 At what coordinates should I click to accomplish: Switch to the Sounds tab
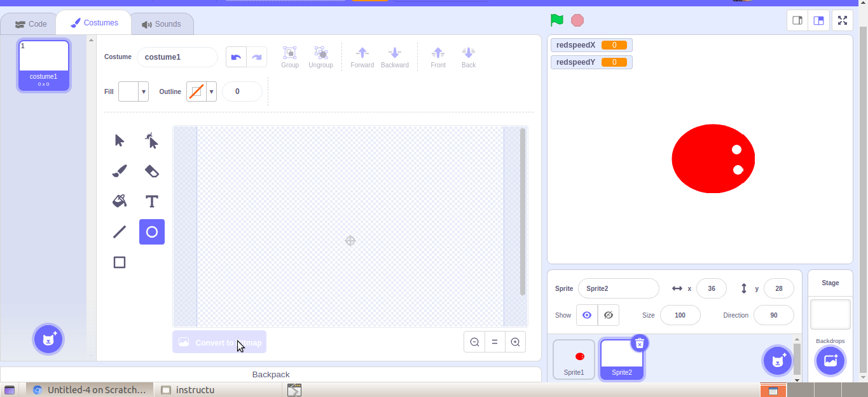162,23
